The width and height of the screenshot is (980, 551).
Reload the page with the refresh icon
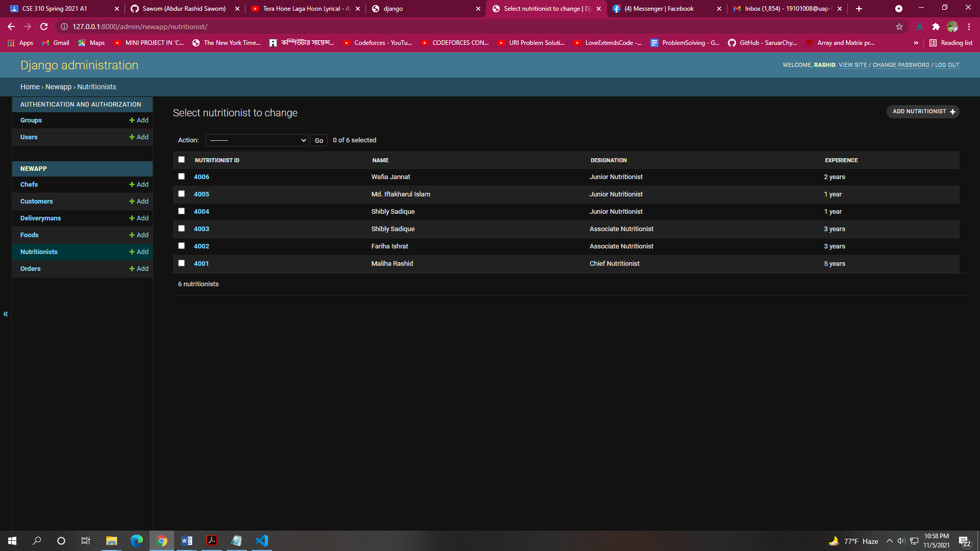pyautogui.click(x=44, y=27)
